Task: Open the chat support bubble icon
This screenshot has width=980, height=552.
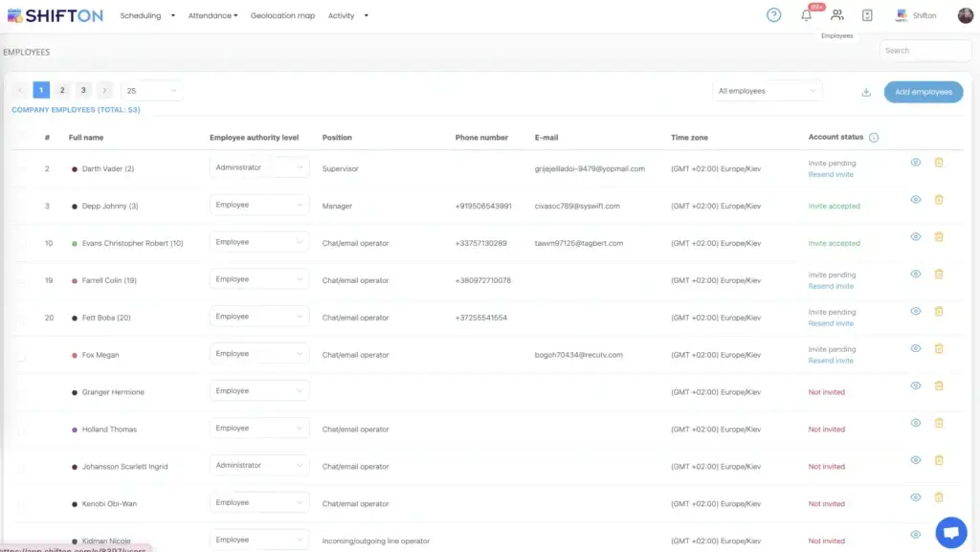Action: (950, 532)
